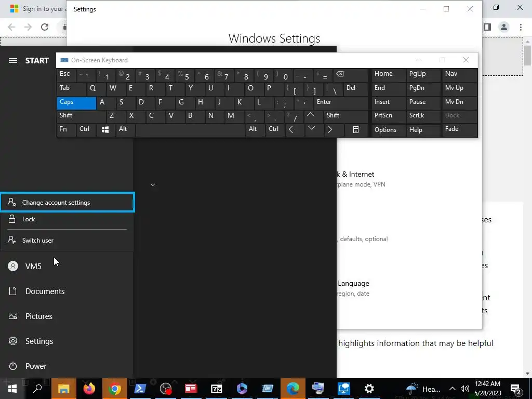Open the notification center icon
The image size is (532, 399).
(x=516, y=389)
